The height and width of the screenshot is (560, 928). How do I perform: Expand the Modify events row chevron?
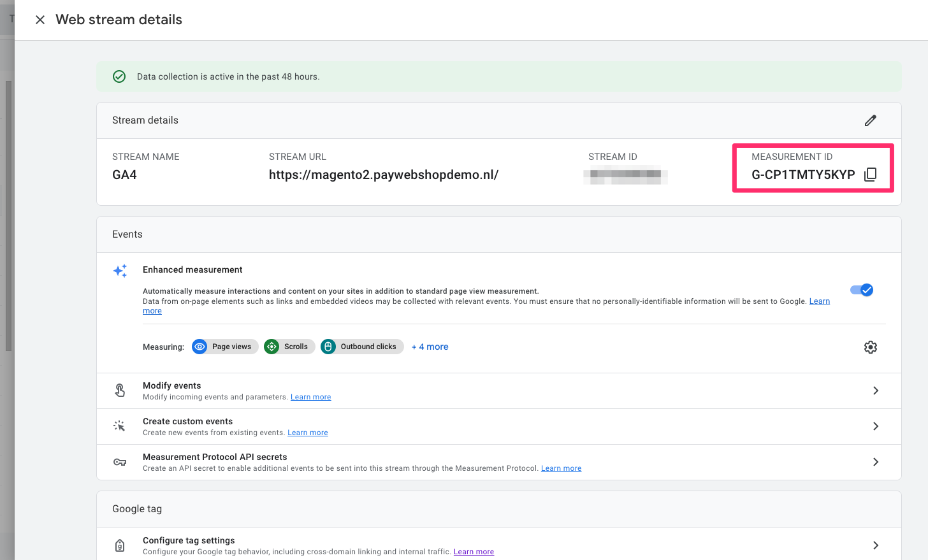(876, 391)
